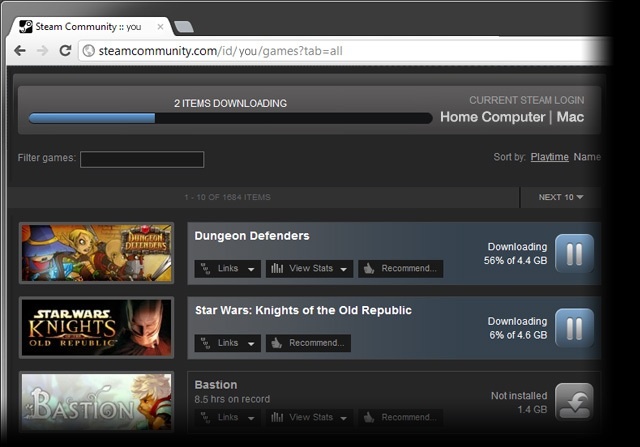Pause the Star Wars Knights download
This screenshot has height=447, width=640.
[x=574, y=328]
